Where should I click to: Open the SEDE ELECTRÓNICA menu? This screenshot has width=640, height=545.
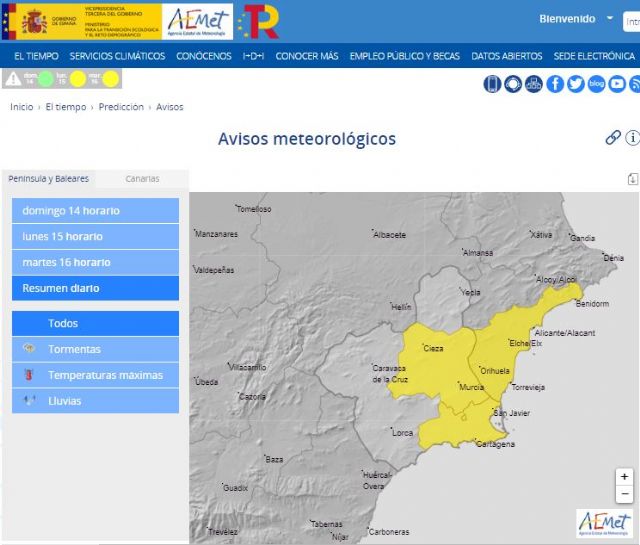pos(594,56)
